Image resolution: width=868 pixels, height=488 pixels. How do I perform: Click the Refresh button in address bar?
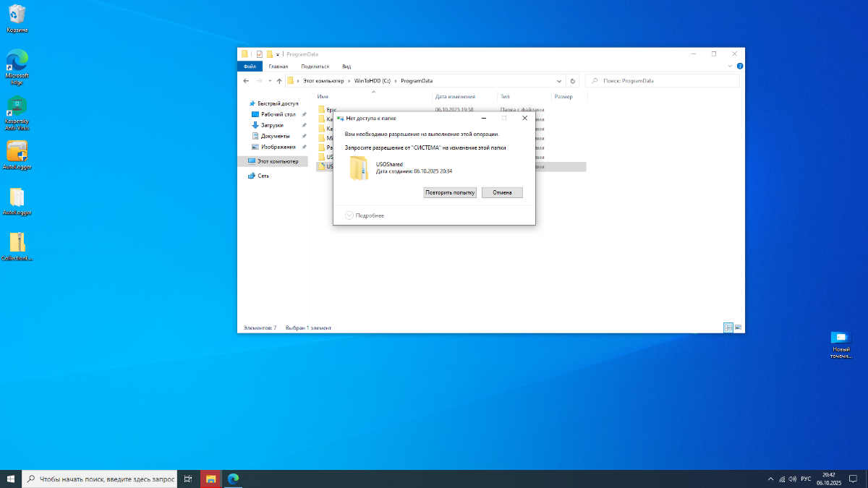coord(573,81)
